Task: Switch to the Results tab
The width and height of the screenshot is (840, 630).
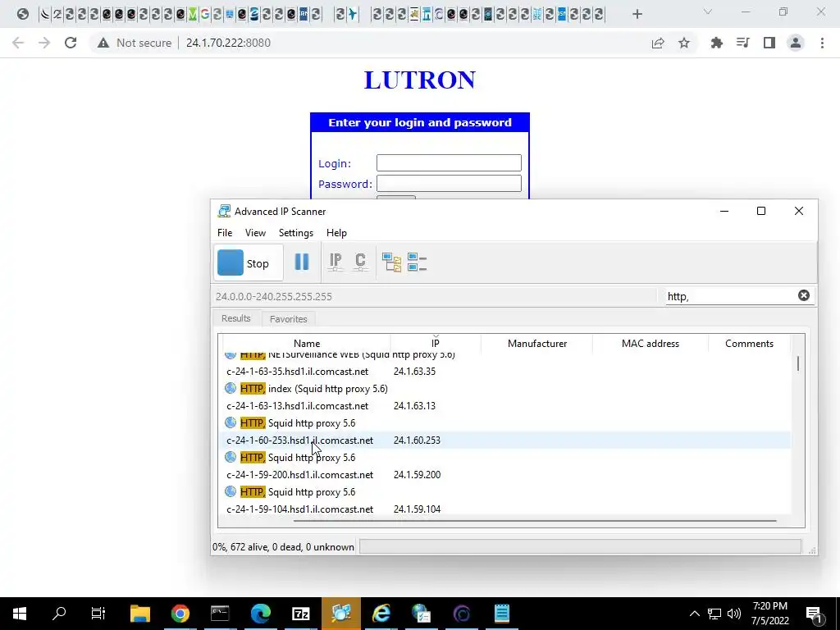Action: (235, 318)
